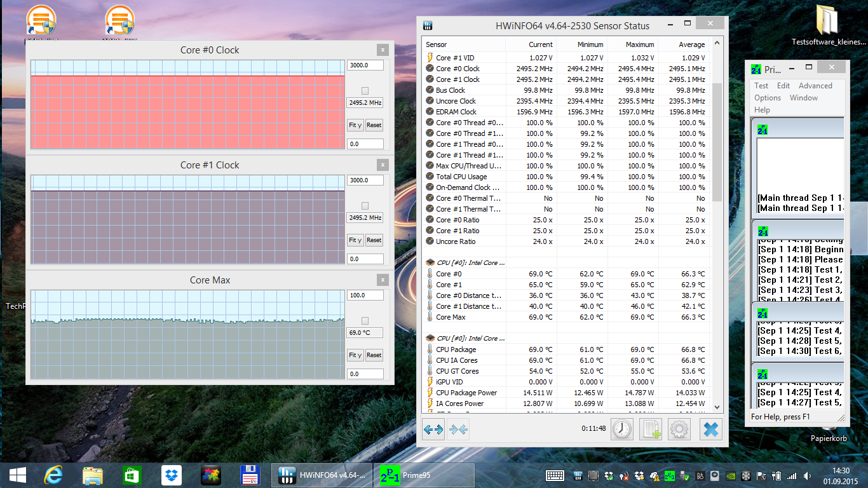Select the IA Cores Power sensor row
Screen dimensions: 868x488
(566, 403)
